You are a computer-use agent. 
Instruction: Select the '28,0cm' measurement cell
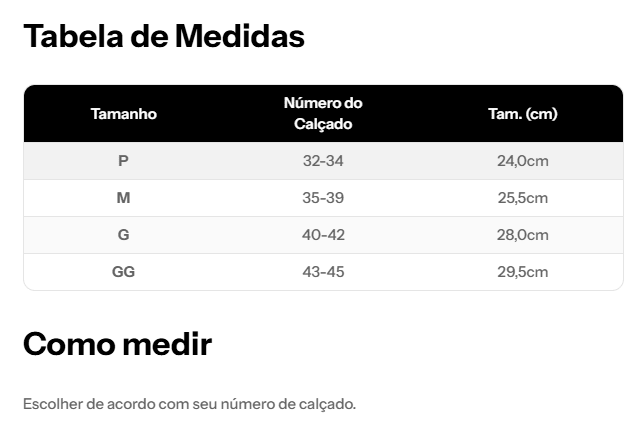tap(522, 235)
